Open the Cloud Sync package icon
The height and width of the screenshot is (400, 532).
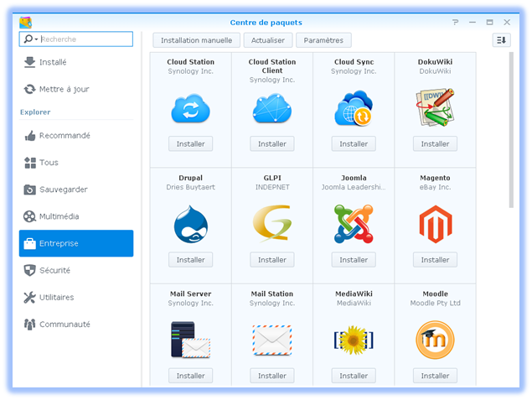click(x=354, y=108)
